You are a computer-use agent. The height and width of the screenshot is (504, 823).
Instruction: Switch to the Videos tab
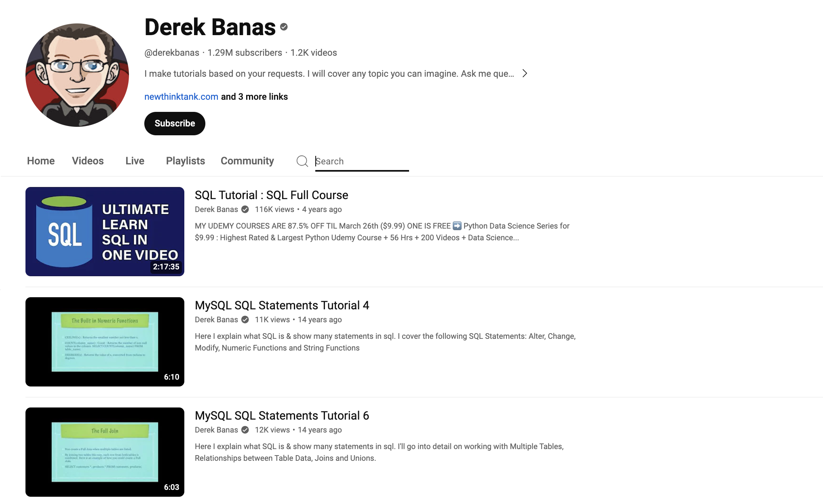point(88,161)
